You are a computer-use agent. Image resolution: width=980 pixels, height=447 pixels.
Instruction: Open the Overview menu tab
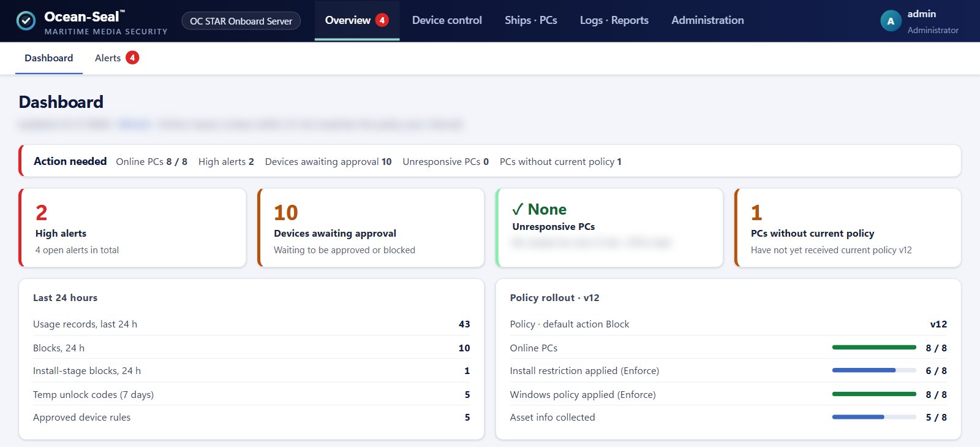(x=357, y=20)
